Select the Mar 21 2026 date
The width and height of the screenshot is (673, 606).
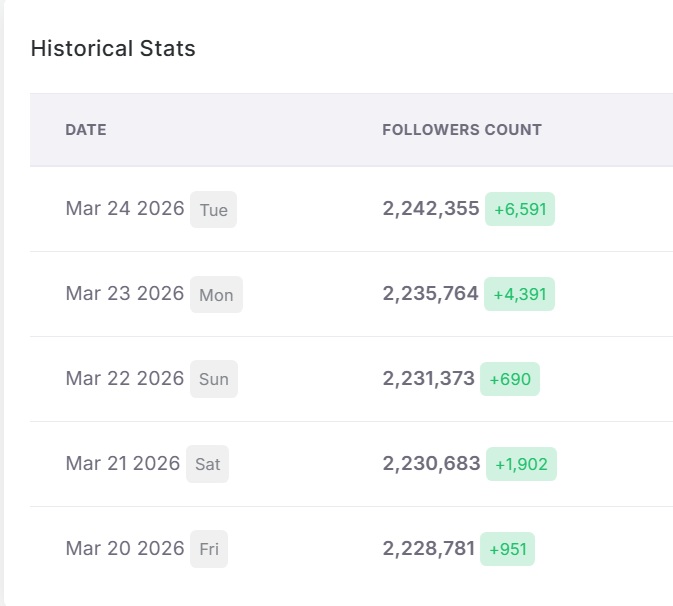pyautogui.click(x=123, y=464)
